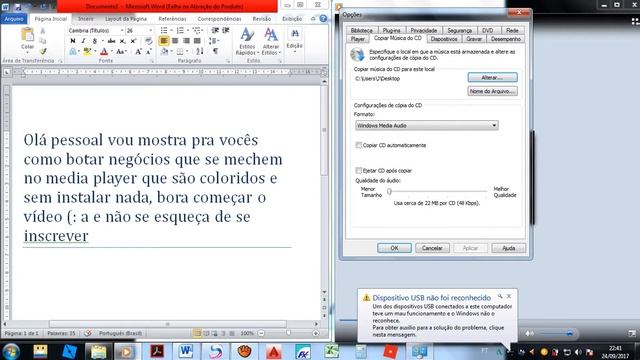The width and height of the screenshot is (640, 360).
Task: Click the cut scissors icon in Word ribbon
Action: pyautogui.click(x=42, y=31)
